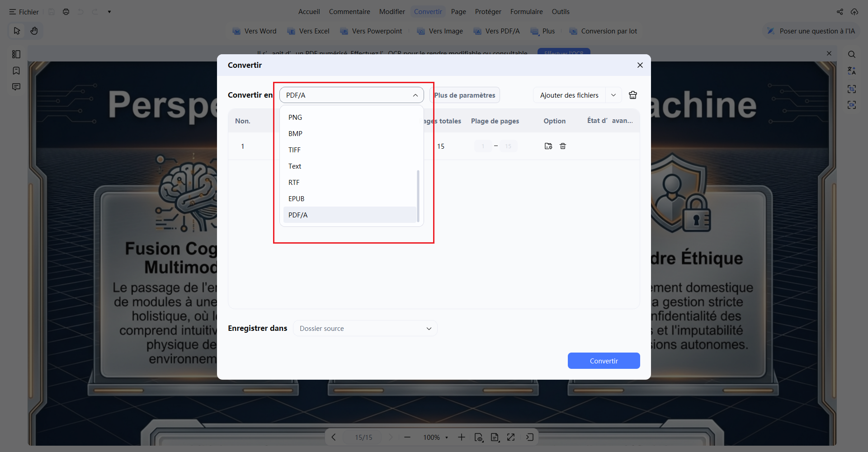This screenshot has height=452, width=868.
Task: Open the Dossier source dropdown
Action: point(365,328)
